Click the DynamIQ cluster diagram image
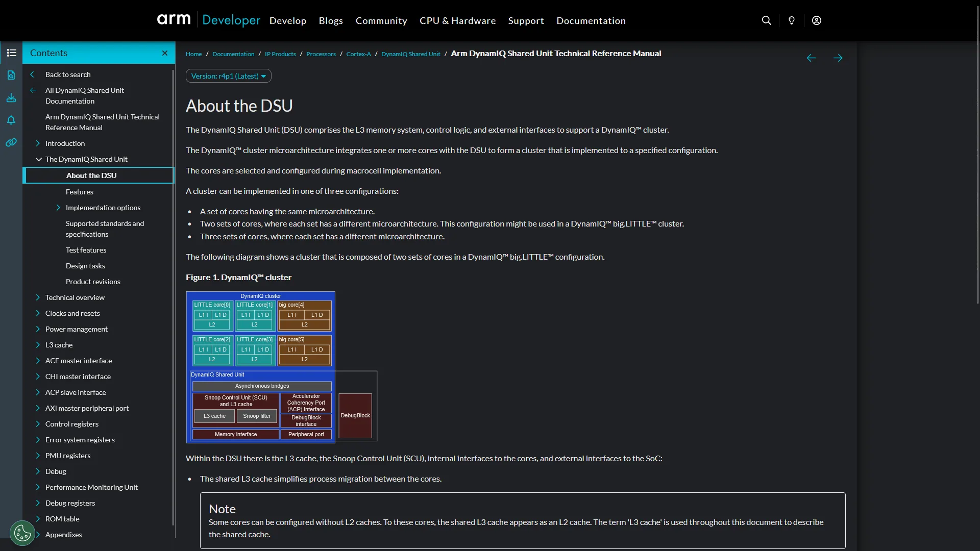 (281, 367)
